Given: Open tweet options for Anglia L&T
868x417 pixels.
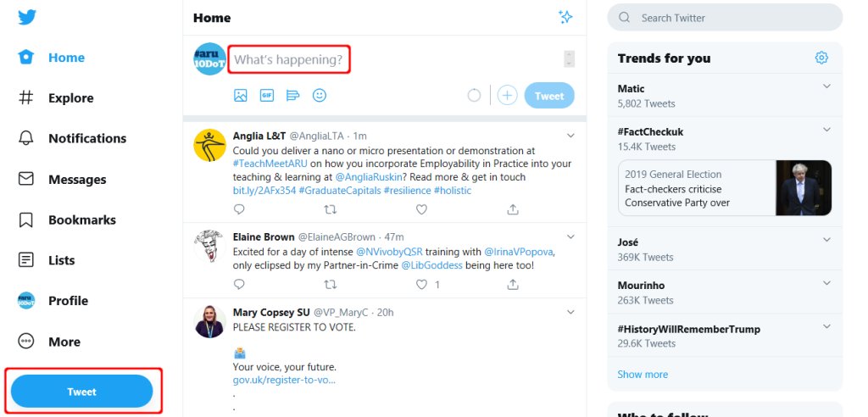Looking at the screenshot, I should pos(570,135).
